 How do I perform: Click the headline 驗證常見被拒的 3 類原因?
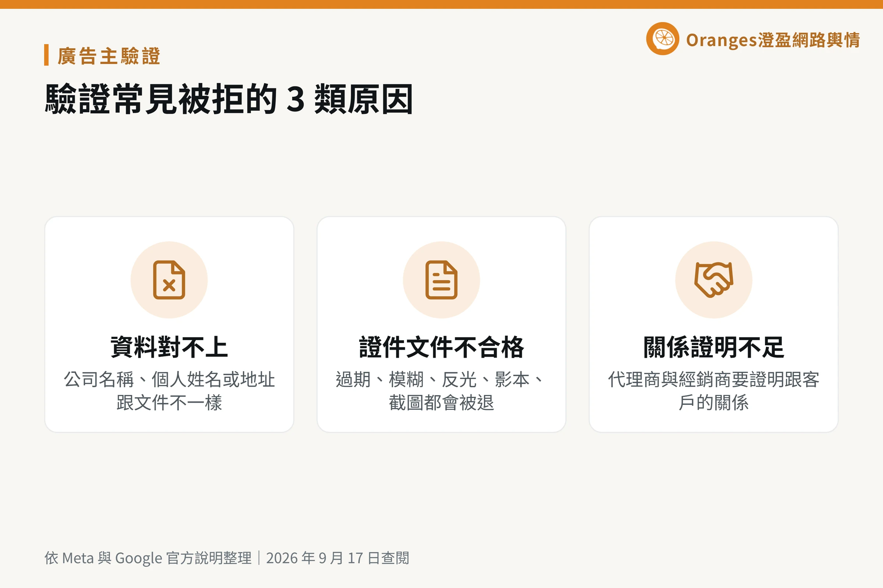[x=229, y=99]
